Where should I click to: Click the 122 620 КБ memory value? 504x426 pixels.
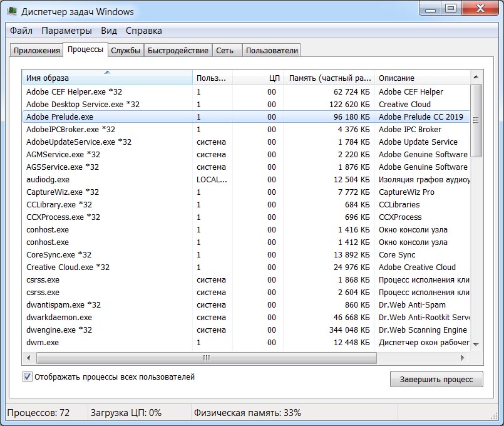pyautogui.click(x=349, y=105)
